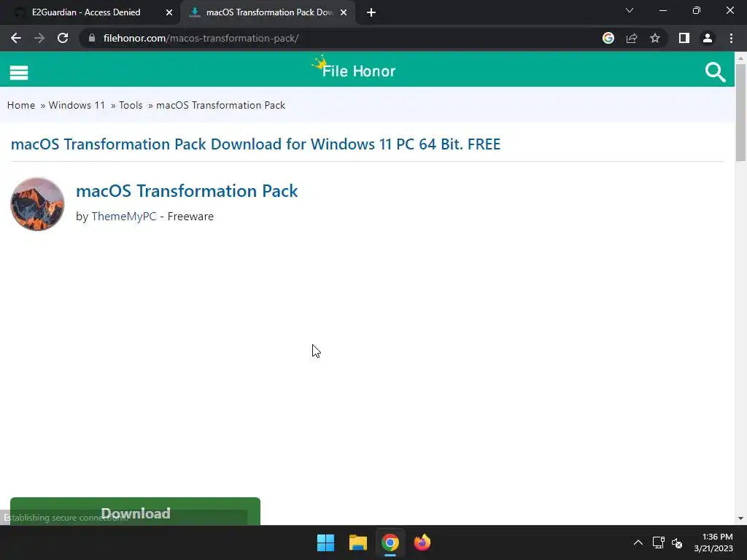Click the macOS Sierra mountain thumbnail
Viewport: 747px width, 560px height.
[x=37, y=204]
